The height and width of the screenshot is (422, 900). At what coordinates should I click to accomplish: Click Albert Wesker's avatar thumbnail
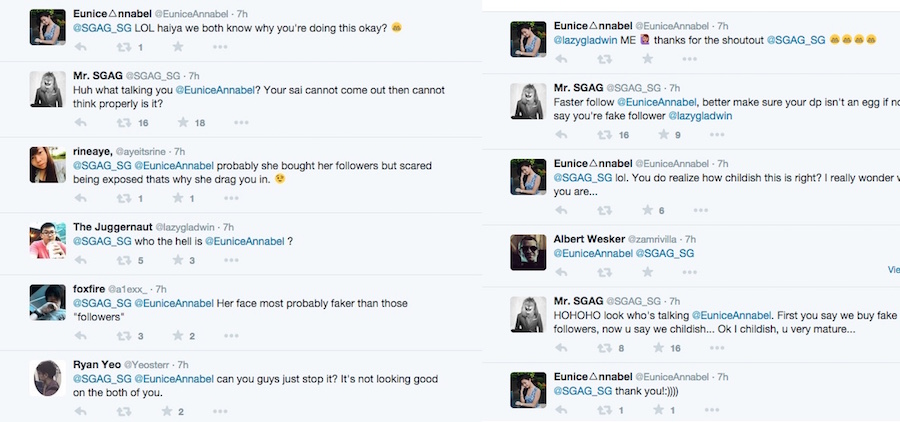[x=528, y=252]
